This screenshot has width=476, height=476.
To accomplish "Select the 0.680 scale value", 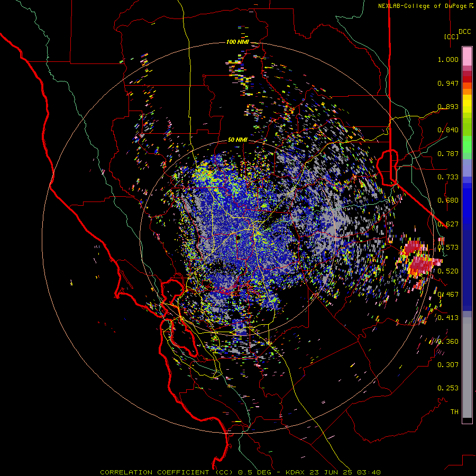I will pos(448,200).
